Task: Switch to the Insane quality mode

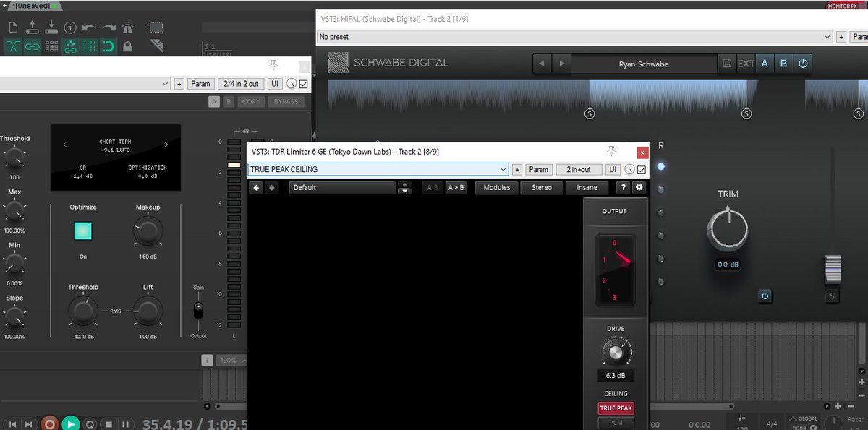Action: coord(587,187)
